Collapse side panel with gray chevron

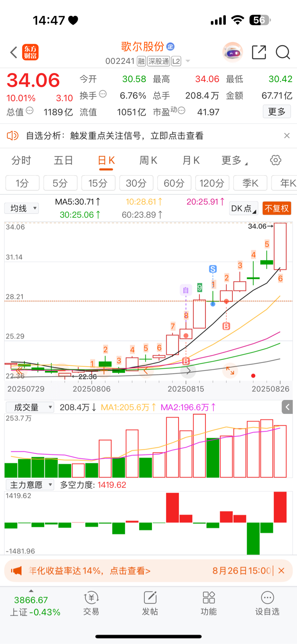click(x=287, y=407)
